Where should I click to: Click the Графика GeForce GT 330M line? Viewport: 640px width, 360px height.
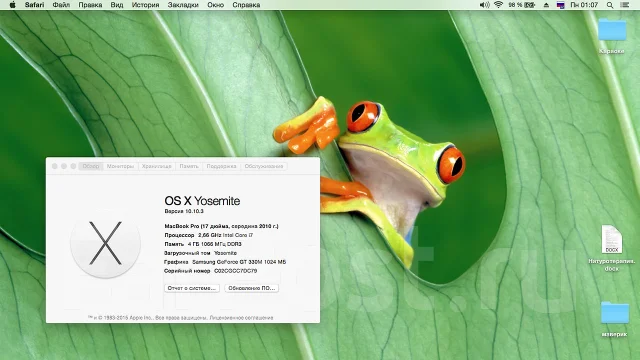click(225, 262)
